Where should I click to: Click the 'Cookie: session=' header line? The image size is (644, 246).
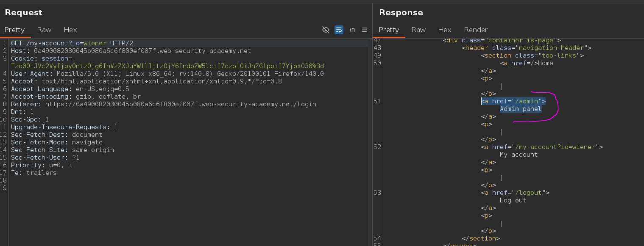tap(42, 58)
